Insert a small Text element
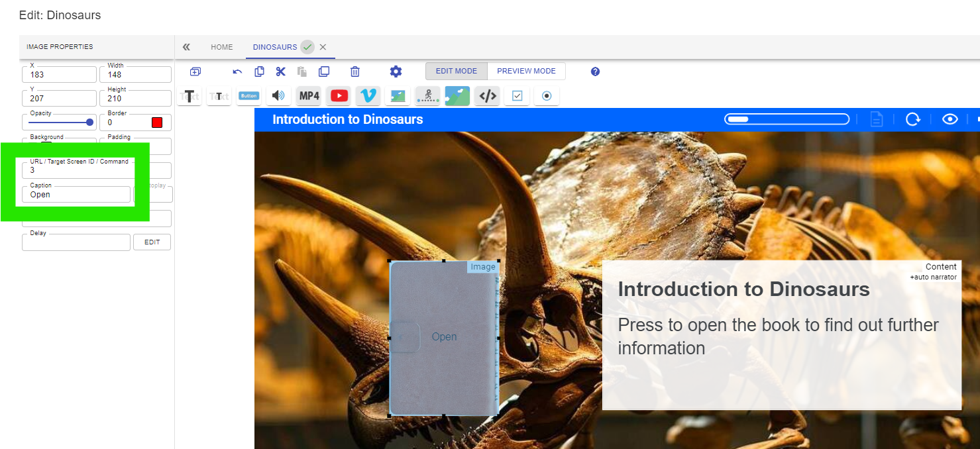Image resolution: width=980 pixels, height=449 pixels. point(219,96)
